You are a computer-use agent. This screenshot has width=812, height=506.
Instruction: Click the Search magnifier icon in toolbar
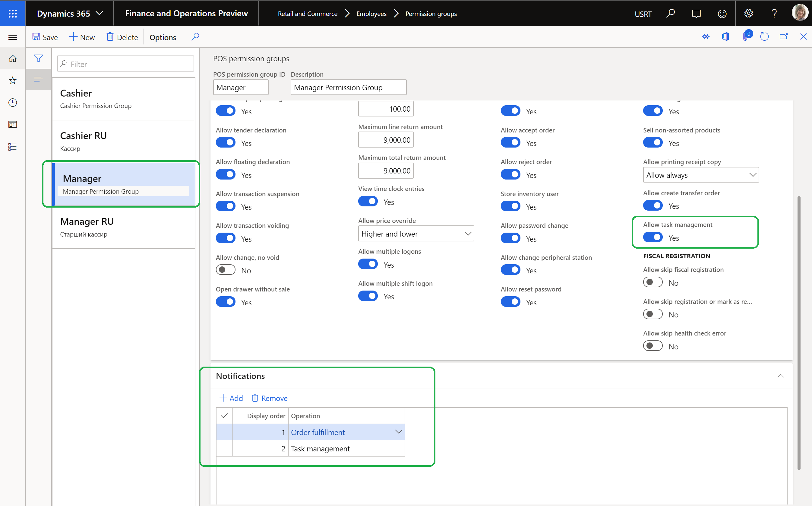[x=195, y=37]
